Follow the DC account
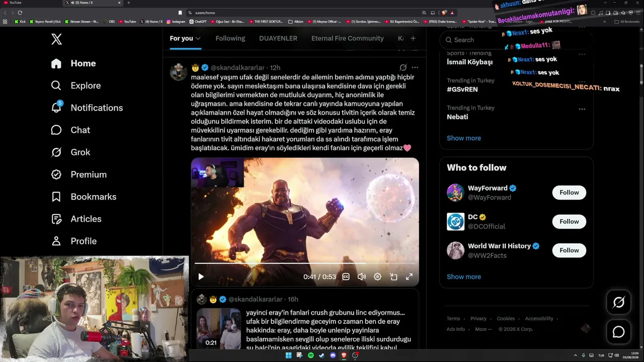The height and width of the screenshot is (362, 644). pos(569,221)
